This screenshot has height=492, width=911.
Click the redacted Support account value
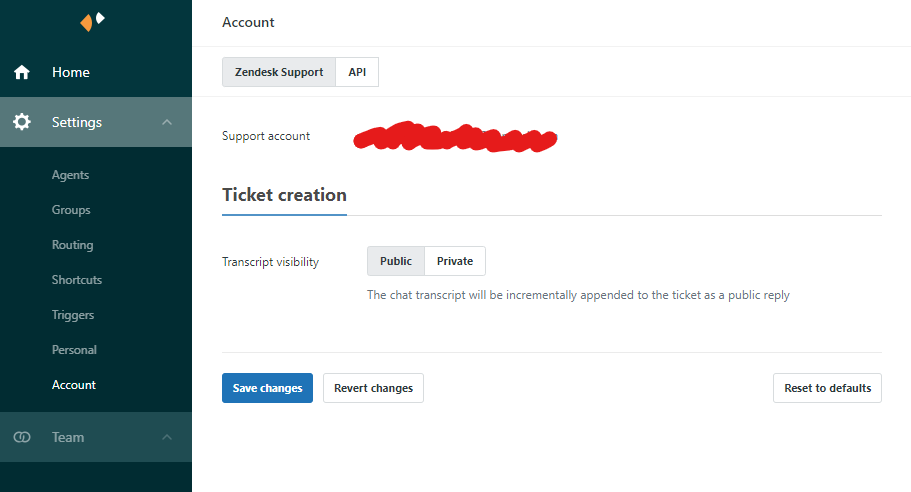point(455,139)
